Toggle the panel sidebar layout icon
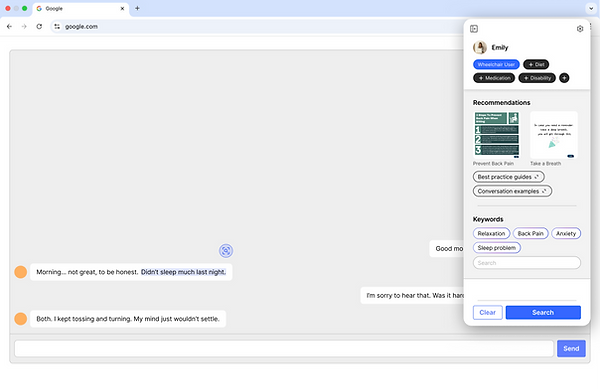The image size is (600, 389). click(474, 29)
